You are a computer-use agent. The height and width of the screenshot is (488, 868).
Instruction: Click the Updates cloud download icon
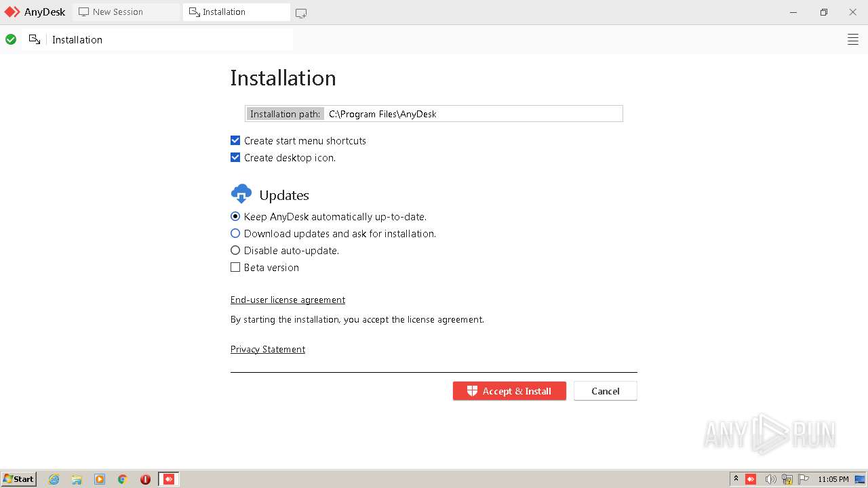[241, 194]
